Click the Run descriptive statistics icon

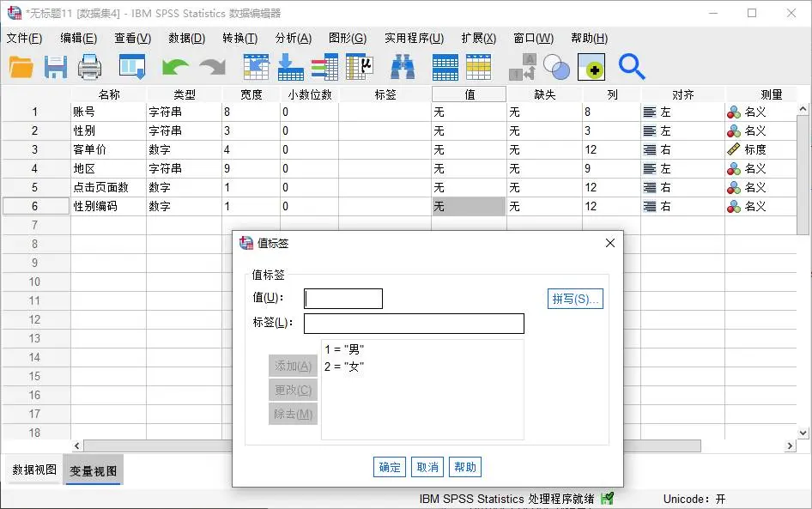point(360,67)
